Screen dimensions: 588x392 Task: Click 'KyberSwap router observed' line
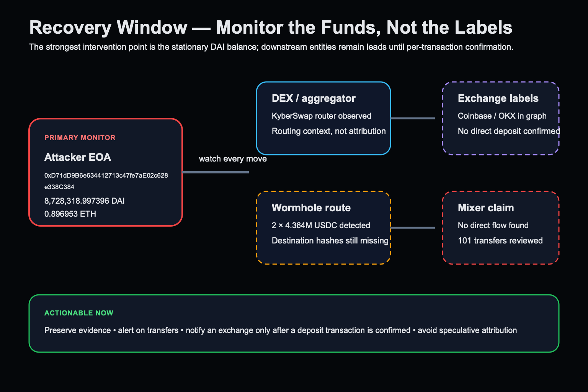click(x=322, y=116)
